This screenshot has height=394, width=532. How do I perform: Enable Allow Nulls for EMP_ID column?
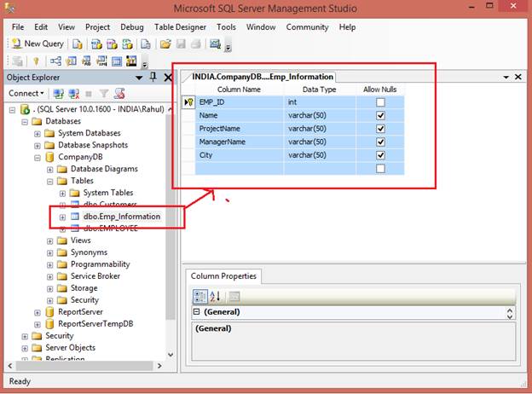click(x=380, y=102)
